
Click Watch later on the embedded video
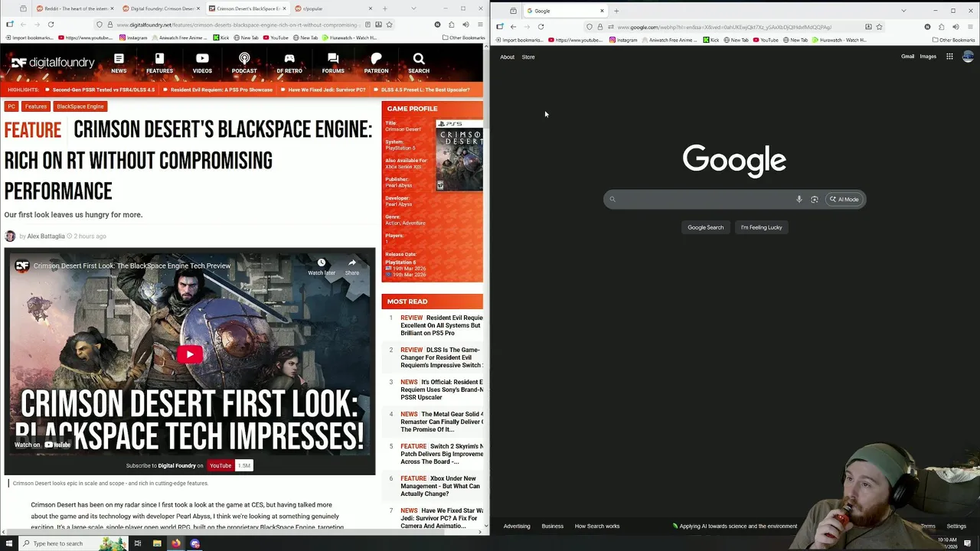[x=322, y=266]
